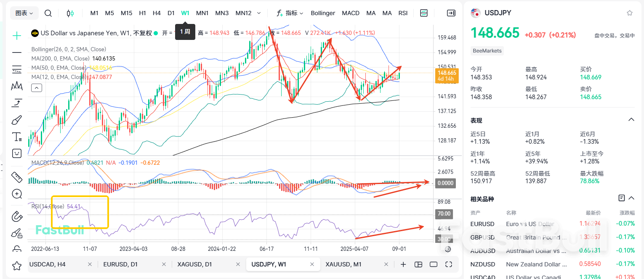Select the brush drawing tool
The width and height of the screenshot is (644, 279).
17,119
